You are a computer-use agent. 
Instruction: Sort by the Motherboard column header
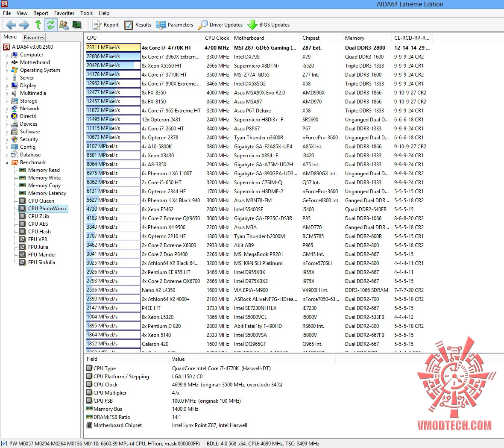[x=265, y=38]
